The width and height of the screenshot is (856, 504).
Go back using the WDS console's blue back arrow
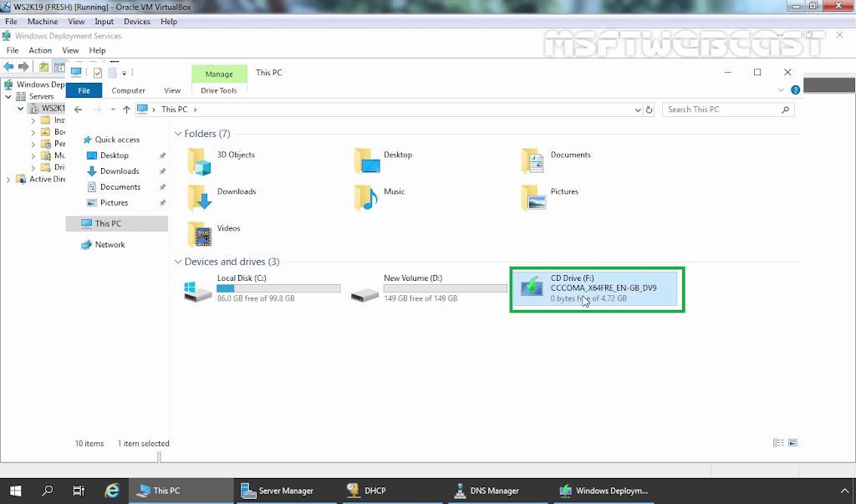[x=8, y=67]
